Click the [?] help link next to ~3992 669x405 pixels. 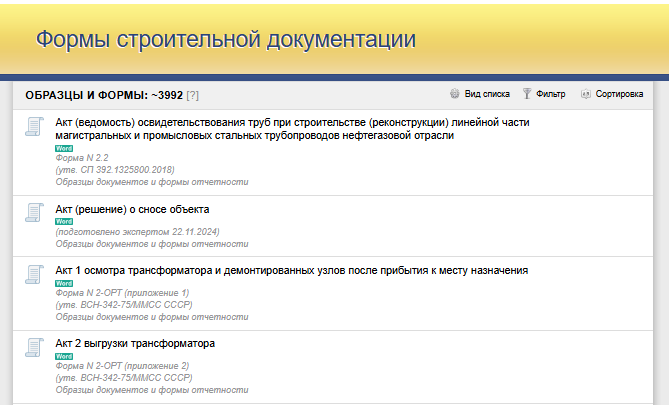pos(192,95)
